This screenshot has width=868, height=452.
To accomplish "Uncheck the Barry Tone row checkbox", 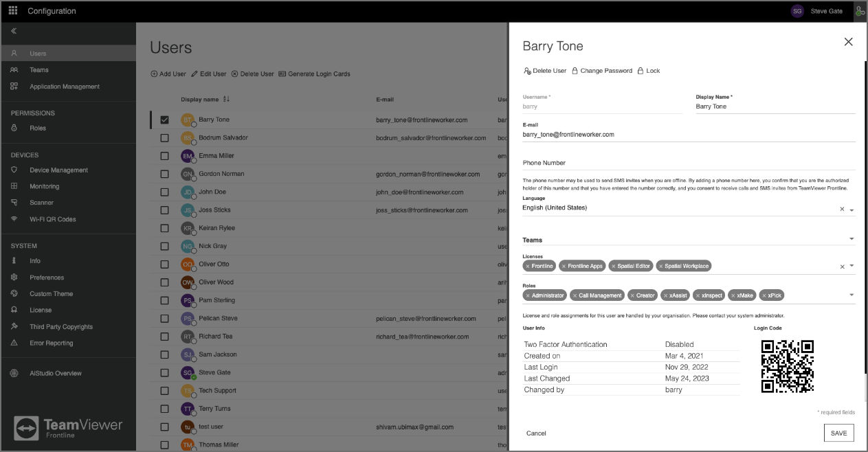I will pos(164,120).
